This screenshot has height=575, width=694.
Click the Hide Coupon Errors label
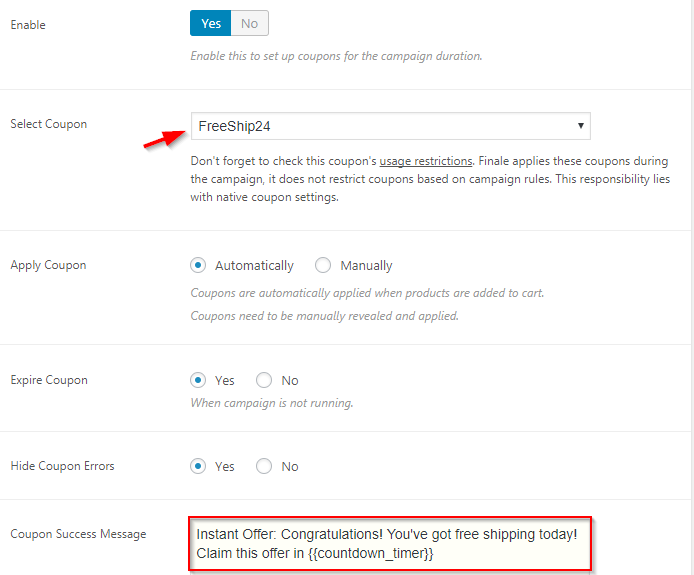[x=62, y=466]
